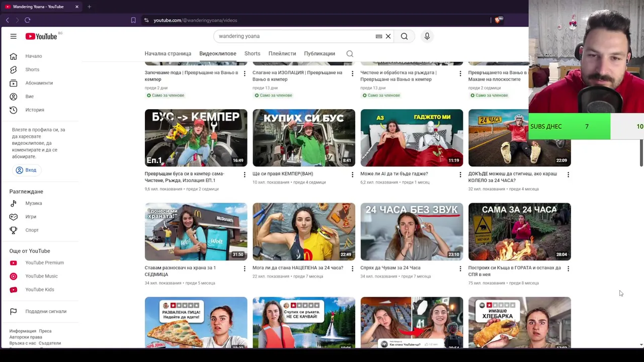Image resolution: width=644 pixels, height=362 pixels.
Task: Open options for 'Мога ли да стана НАЦЕПЕНА' video
Action: (352, 268)
